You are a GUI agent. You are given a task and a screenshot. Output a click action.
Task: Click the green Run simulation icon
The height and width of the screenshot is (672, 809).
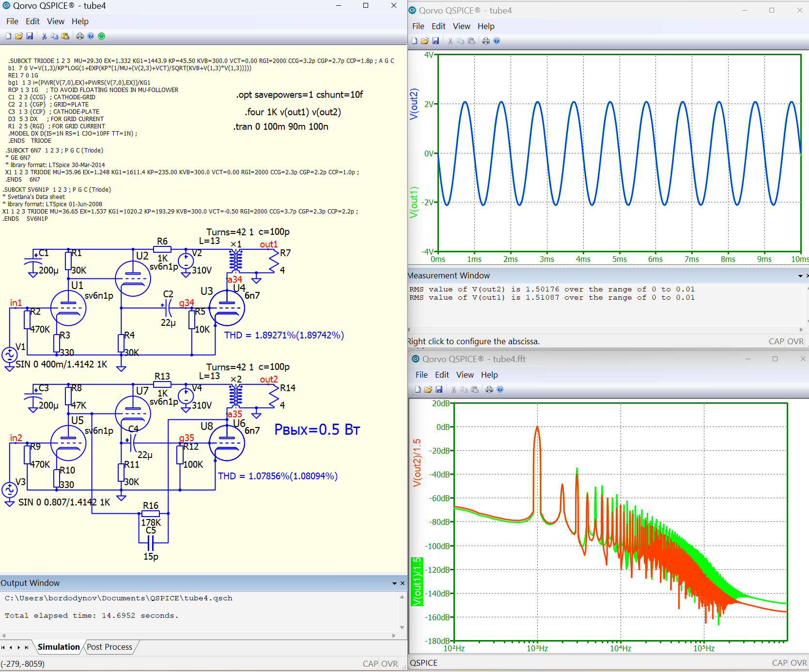[101, 36]
